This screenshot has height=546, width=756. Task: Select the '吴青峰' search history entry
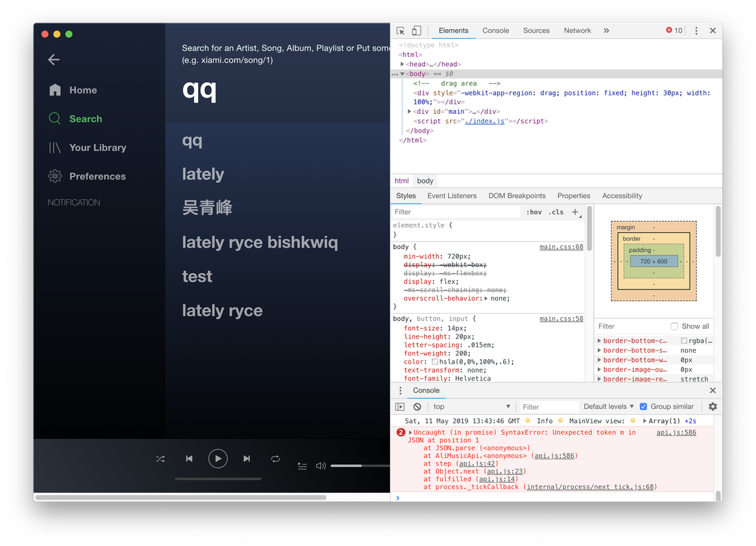click(x=208, y=207)
